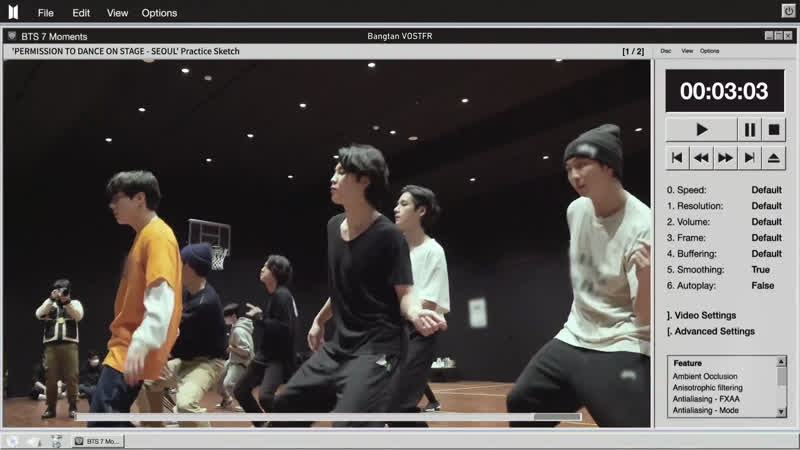
Task: Click the 5. Smoothing: label
Action: (x=695, y=269)
